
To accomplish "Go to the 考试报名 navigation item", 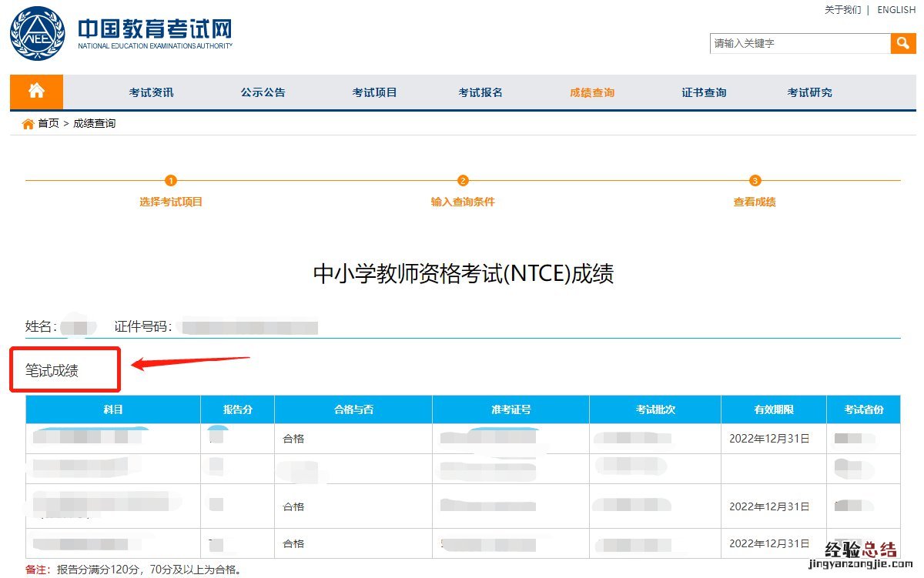I will 480,92.
